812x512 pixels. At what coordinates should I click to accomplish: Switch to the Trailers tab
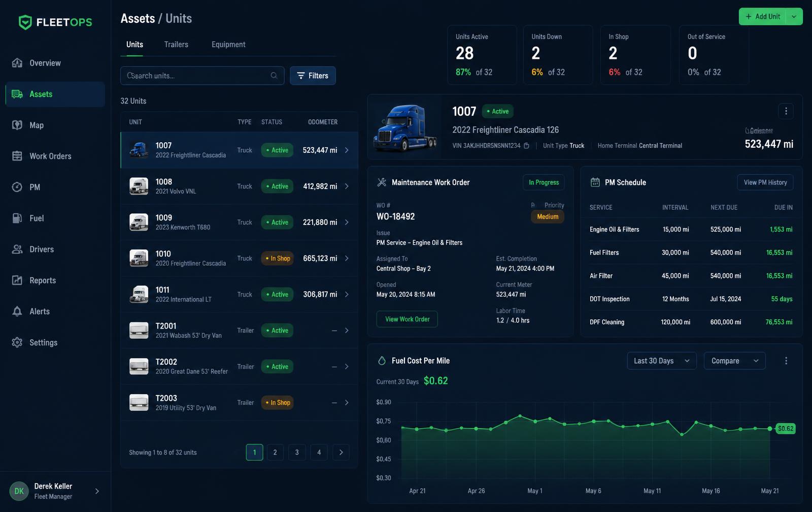tap(176, 45)
